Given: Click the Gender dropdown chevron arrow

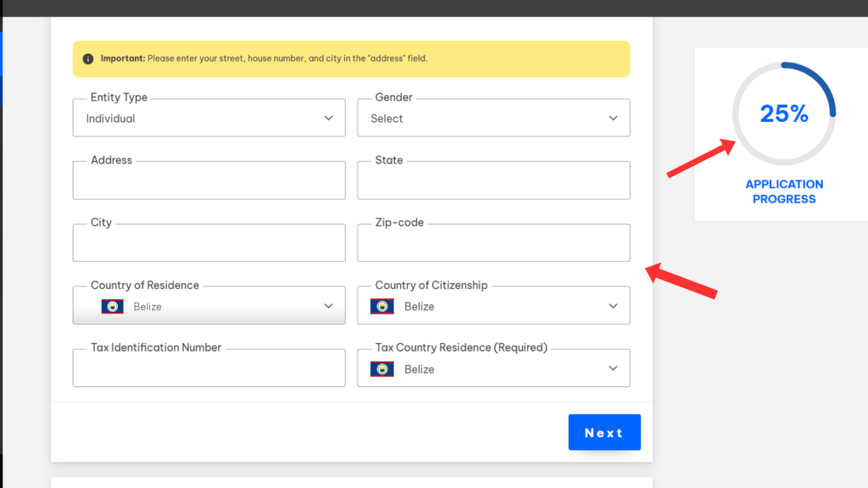Looking at the screenshot, I should click(614, 119).
